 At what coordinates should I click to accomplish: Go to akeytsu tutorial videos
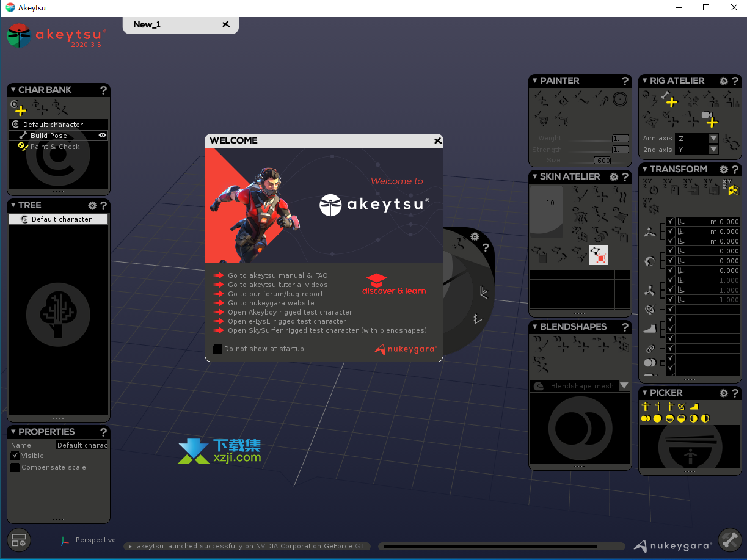(278, 285)
